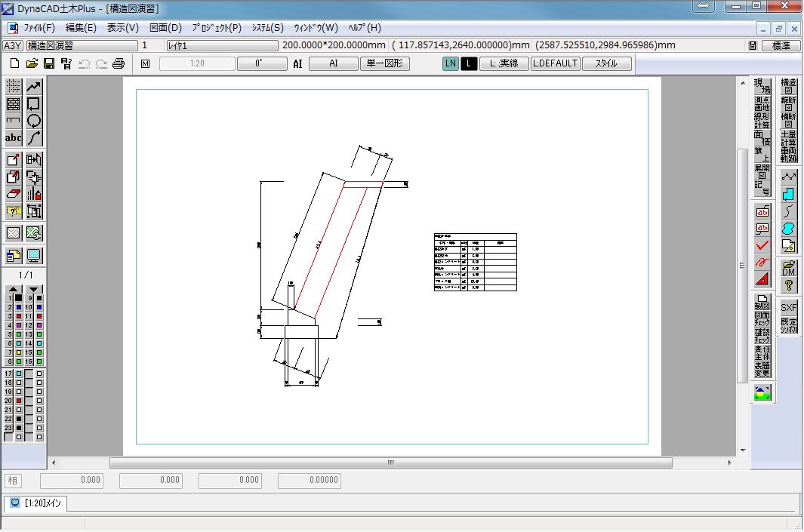The height and width of the screenshot is (532, 804).
Task: Toggle layer 22 black box
Action: tap(19, 419)
